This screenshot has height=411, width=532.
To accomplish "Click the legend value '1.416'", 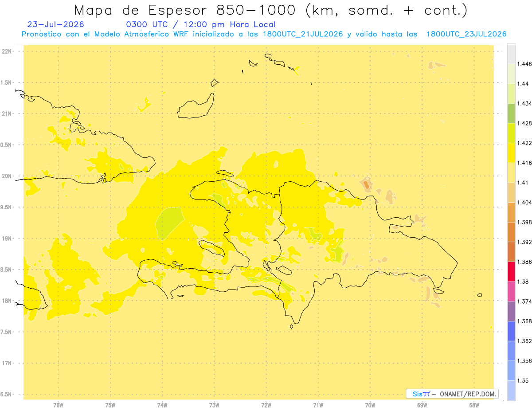I will pos(524,163).
